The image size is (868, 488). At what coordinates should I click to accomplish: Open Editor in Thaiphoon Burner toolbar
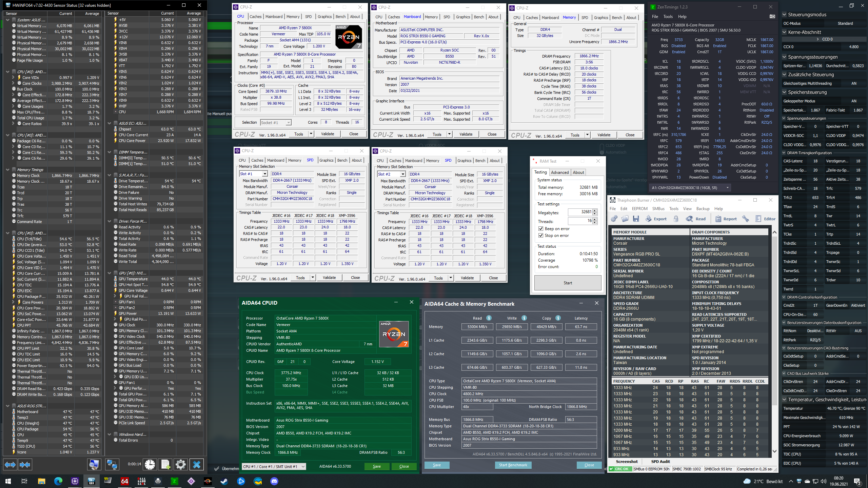point(766,219)
